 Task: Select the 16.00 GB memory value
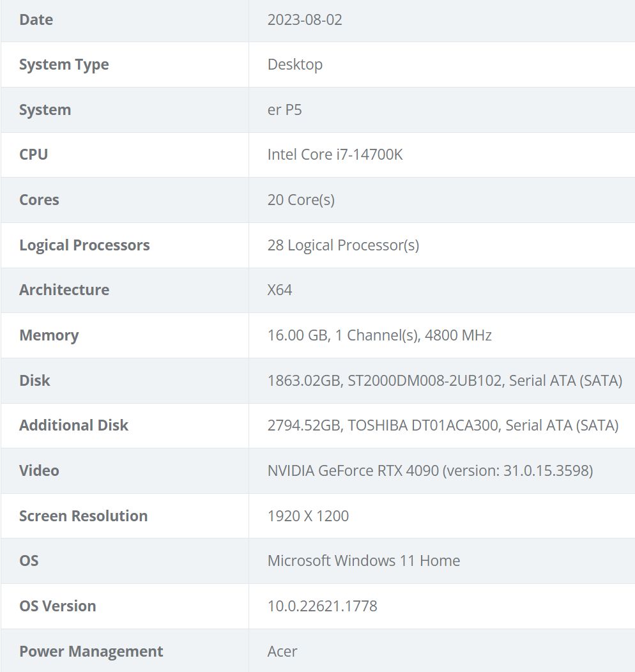click(x=379, y=335)
